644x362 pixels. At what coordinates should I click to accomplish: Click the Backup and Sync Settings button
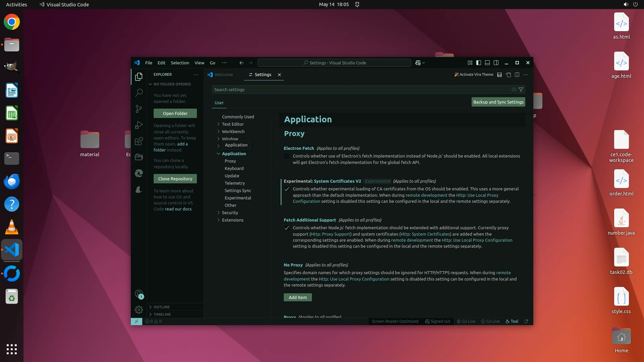498,102
